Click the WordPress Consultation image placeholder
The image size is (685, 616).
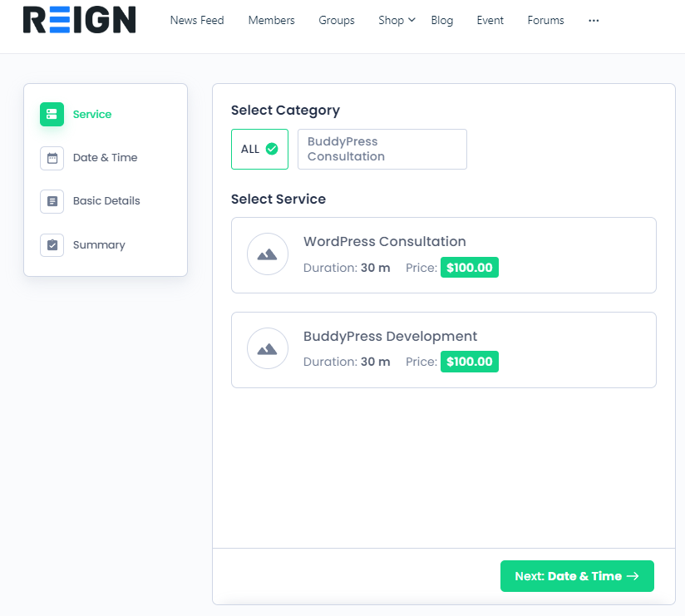[268, 254]
